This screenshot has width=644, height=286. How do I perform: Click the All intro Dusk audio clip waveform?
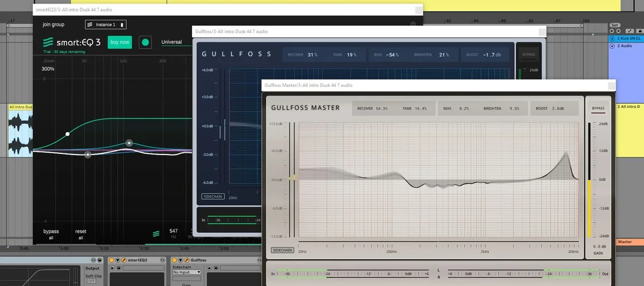pyautogui.click(x=21, y=134)
